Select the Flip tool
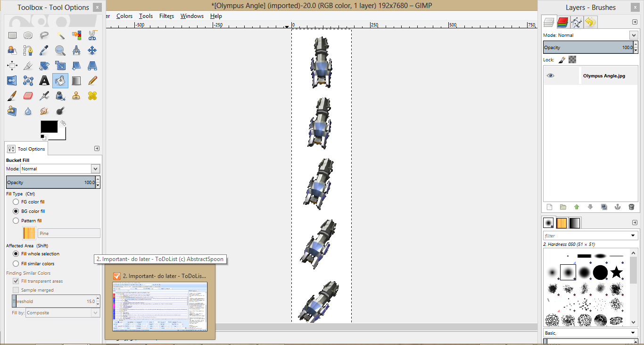The image size is (644, 345). [x=12, y=81]
